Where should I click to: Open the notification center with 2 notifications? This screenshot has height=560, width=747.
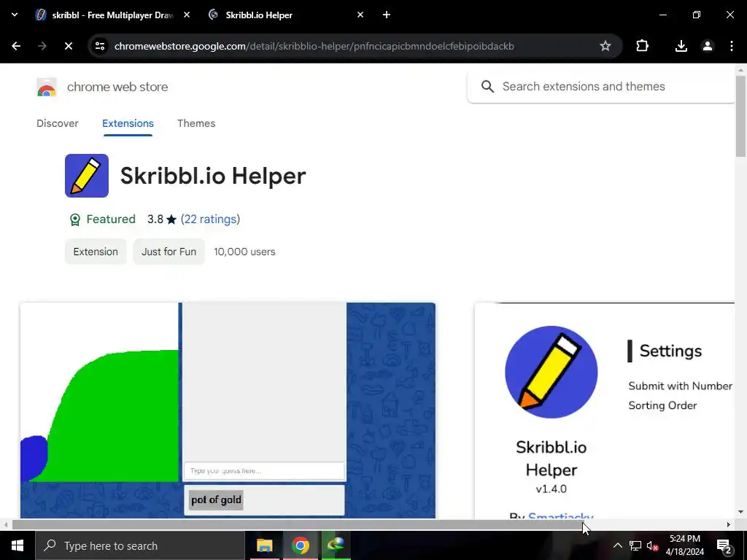click(x=724, y=545)
